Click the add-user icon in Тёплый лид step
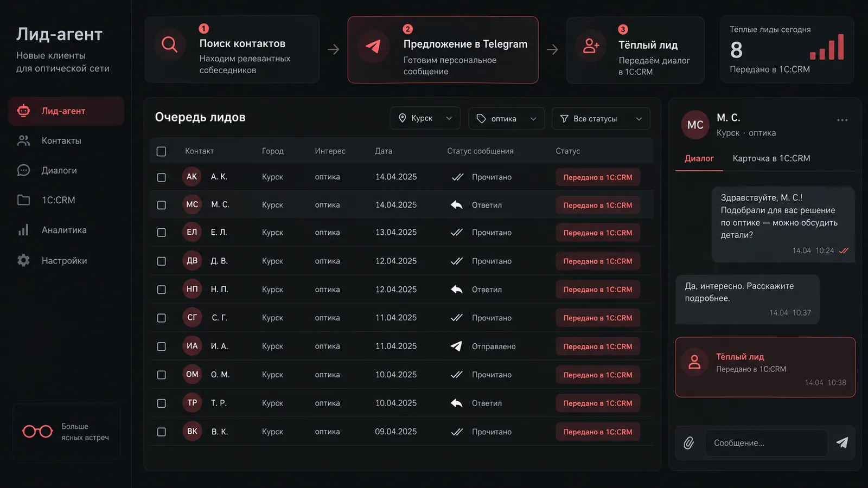The height and width of the screenshot is (488, 868). tap(591, 46)
